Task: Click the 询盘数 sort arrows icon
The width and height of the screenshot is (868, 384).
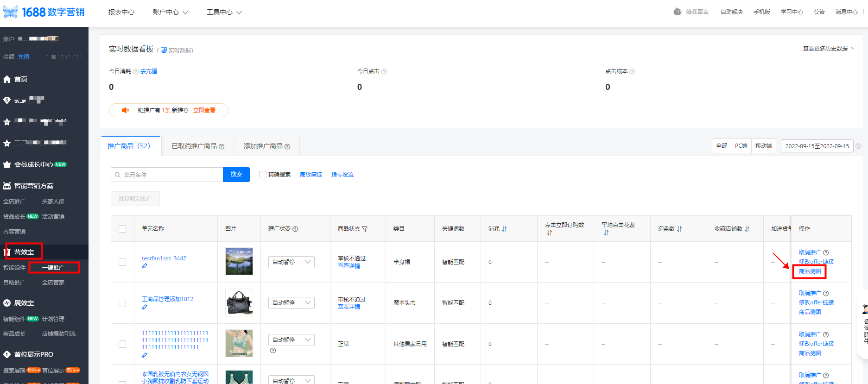Action: point(679,229)
